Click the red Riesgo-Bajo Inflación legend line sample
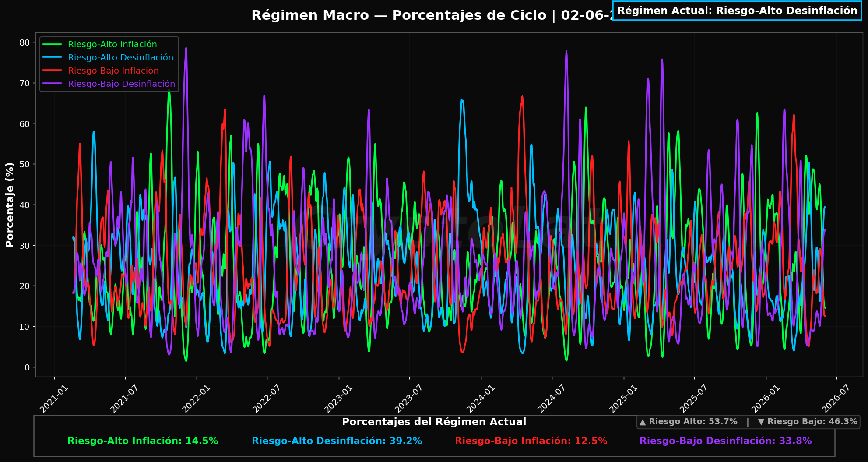 [x=52, y=71]
